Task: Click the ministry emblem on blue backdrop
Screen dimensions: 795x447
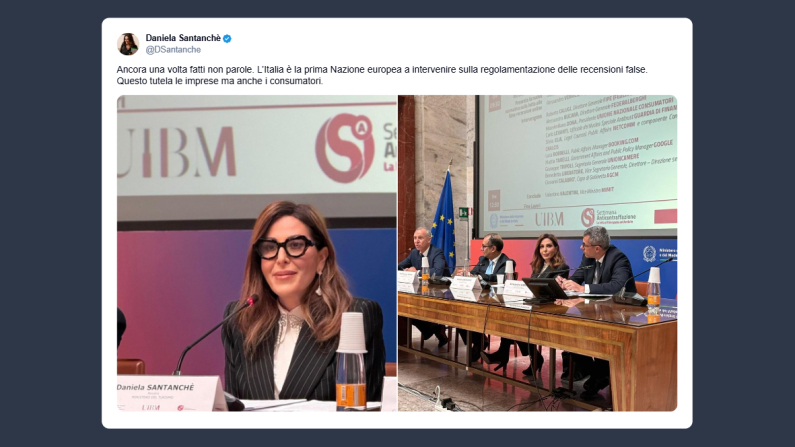Action: tap(649, 253)
